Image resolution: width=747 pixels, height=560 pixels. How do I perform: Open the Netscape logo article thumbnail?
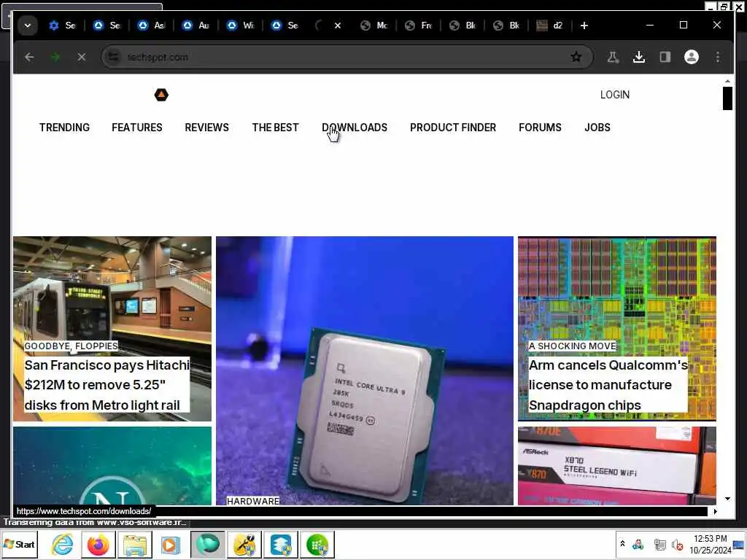(x=112, y=466)
